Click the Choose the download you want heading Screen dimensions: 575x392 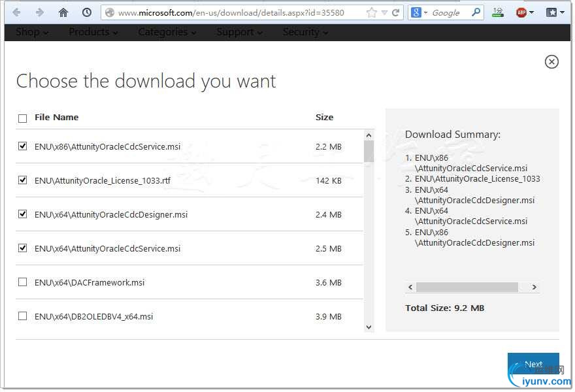(x=146, y=82)
